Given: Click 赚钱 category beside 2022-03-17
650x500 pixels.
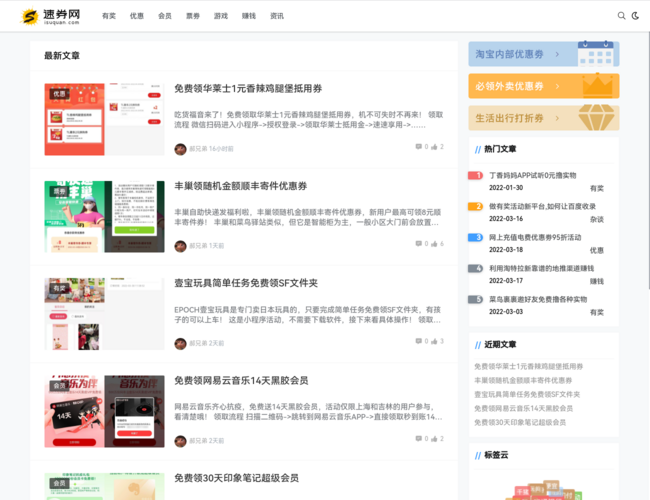Looking at the screenshot, I should pos(597,282).
